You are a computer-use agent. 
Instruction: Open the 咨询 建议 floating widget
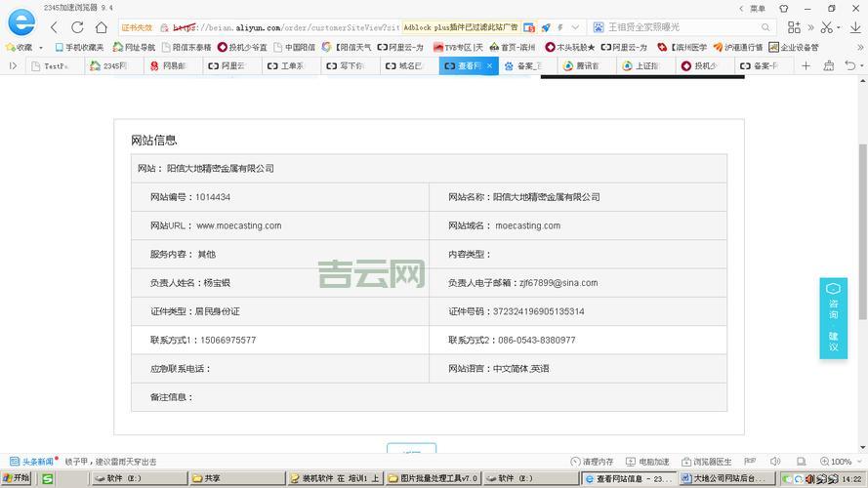click(x=833, y=318)
